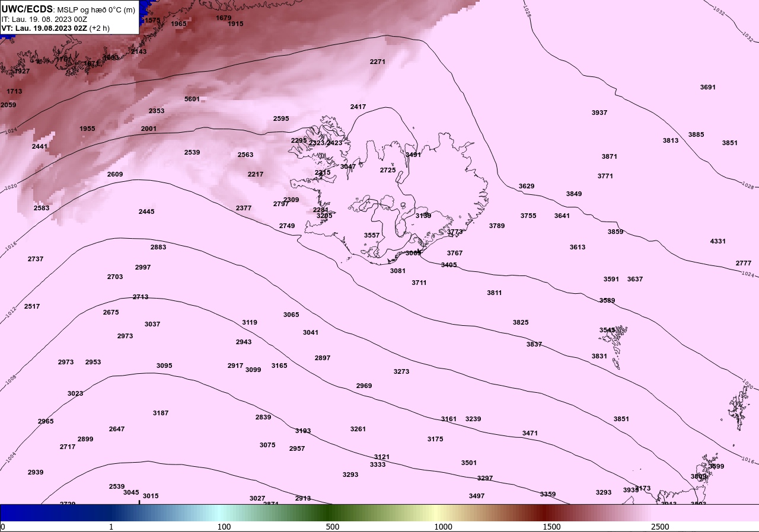Select the value 2647
This screenshot has width=759, height=532.
117,429
